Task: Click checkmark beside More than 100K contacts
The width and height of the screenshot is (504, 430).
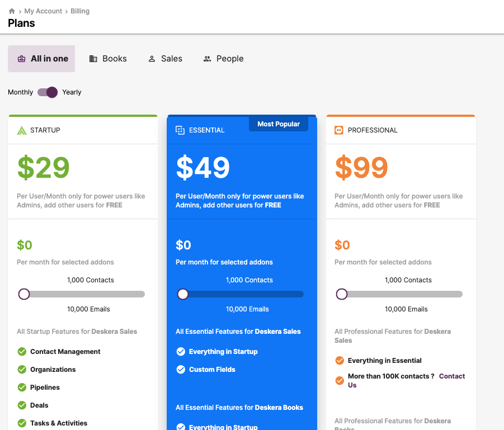Action: pyautogui.click(x=340, y=380)
